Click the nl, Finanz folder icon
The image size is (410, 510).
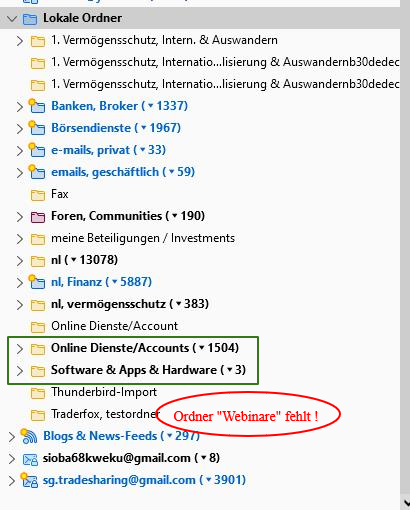tap(37, 282)
